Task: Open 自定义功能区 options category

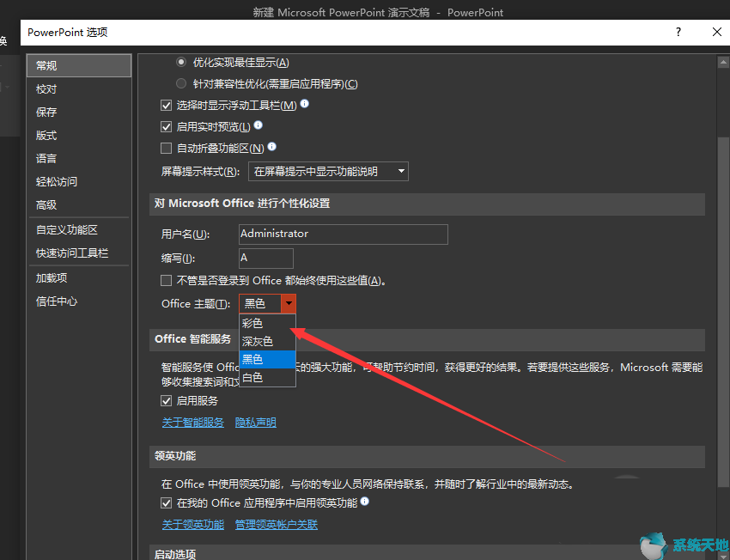Action: pos(79,230)
